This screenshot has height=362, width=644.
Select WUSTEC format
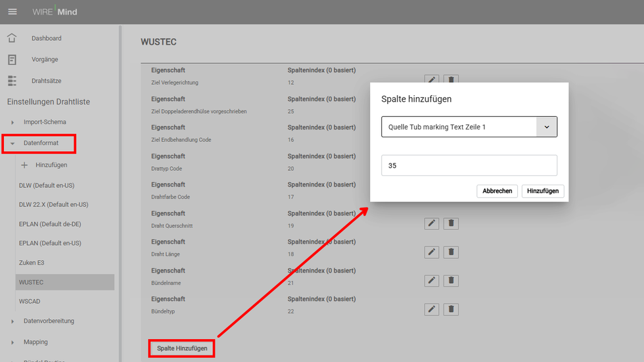[x=65, y=283]
